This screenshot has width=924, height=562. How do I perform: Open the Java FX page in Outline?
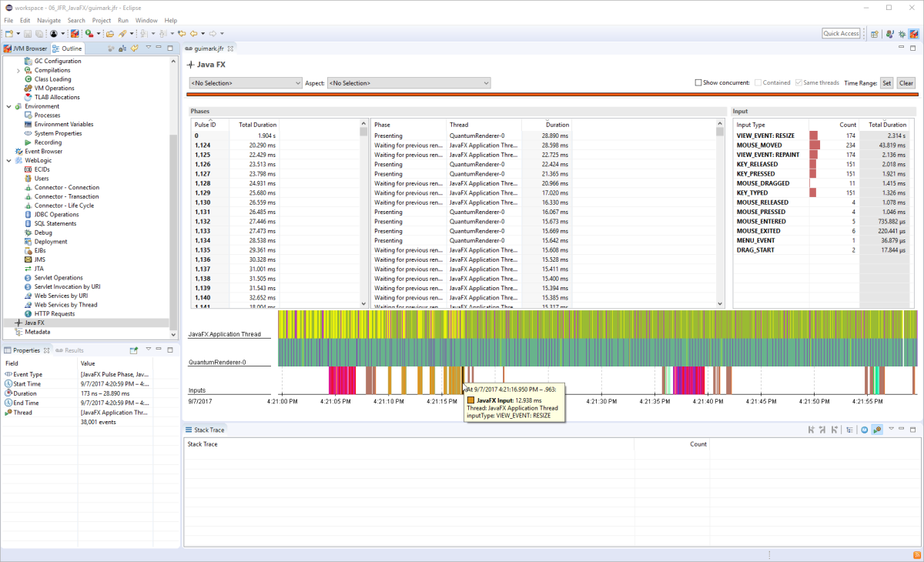34,323
